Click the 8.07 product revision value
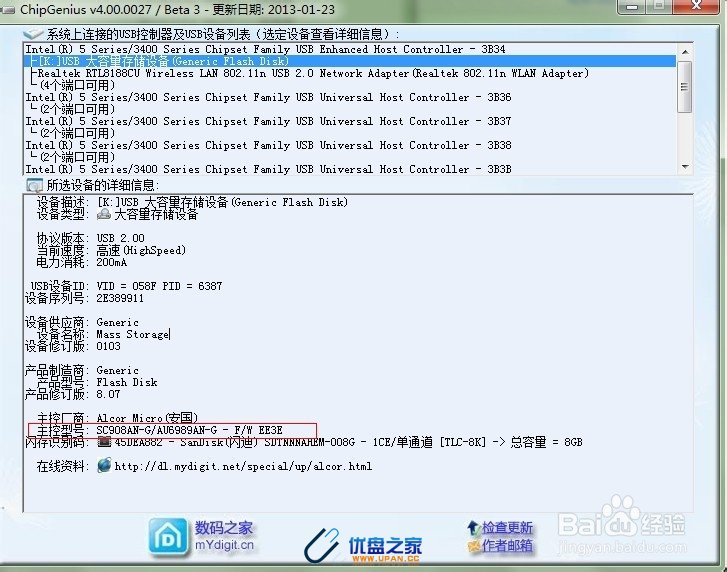Viewport: 727px width, 572px height. coord(108,394)
